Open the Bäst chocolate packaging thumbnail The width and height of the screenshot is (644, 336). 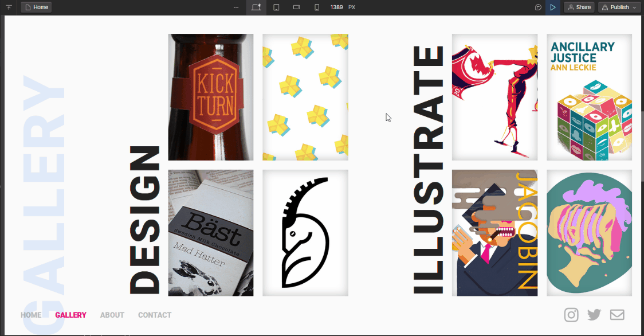point(211,233)
